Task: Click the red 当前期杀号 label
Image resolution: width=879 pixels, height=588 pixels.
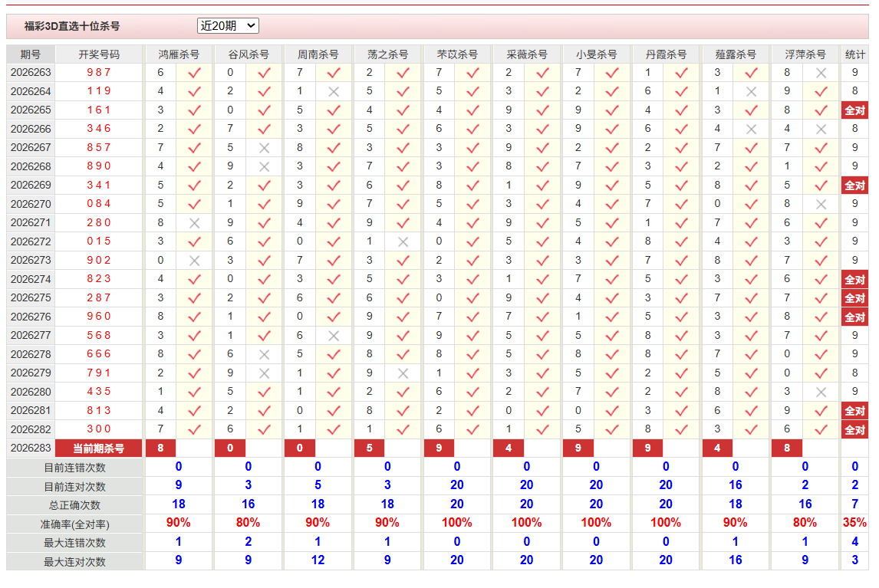Action: (99, 448)
